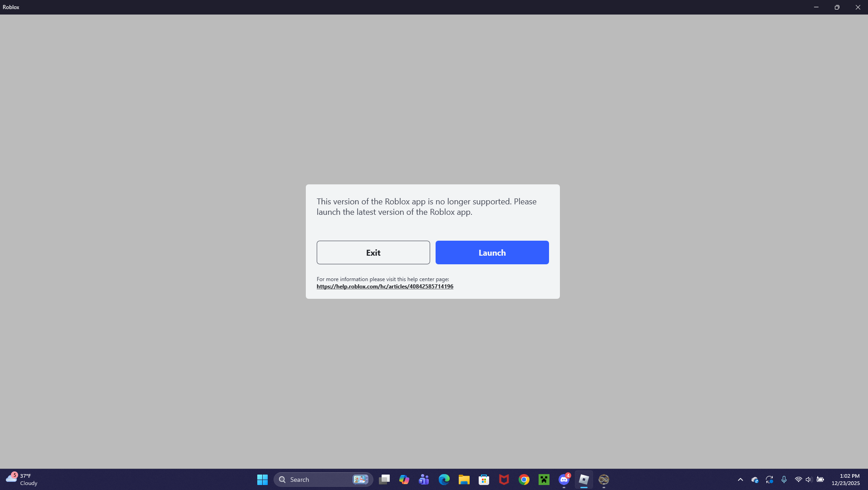Toggle the microphone in the system tray
The image size is (868, 490).
click(x=784, y=479)
